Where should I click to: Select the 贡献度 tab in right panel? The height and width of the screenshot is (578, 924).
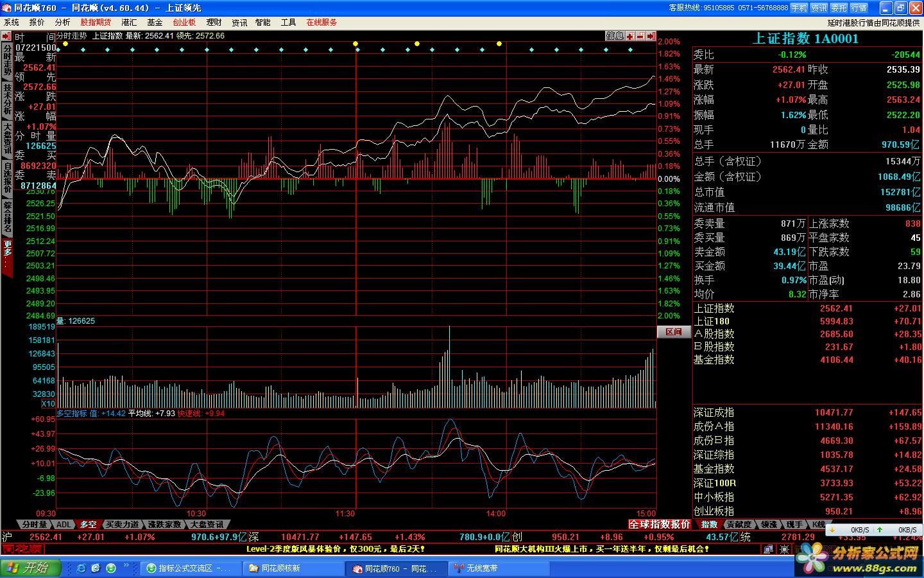coord(739,525)
